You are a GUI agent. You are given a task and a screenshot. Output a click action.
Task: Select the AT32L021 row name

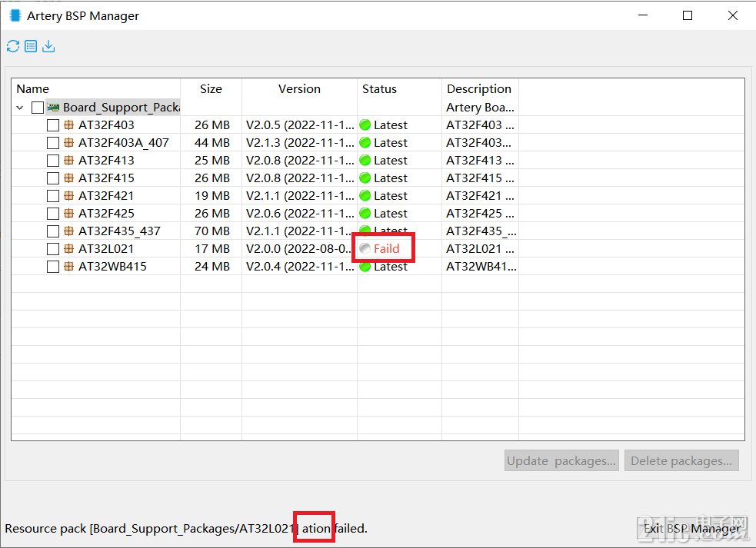pos(106,249)
